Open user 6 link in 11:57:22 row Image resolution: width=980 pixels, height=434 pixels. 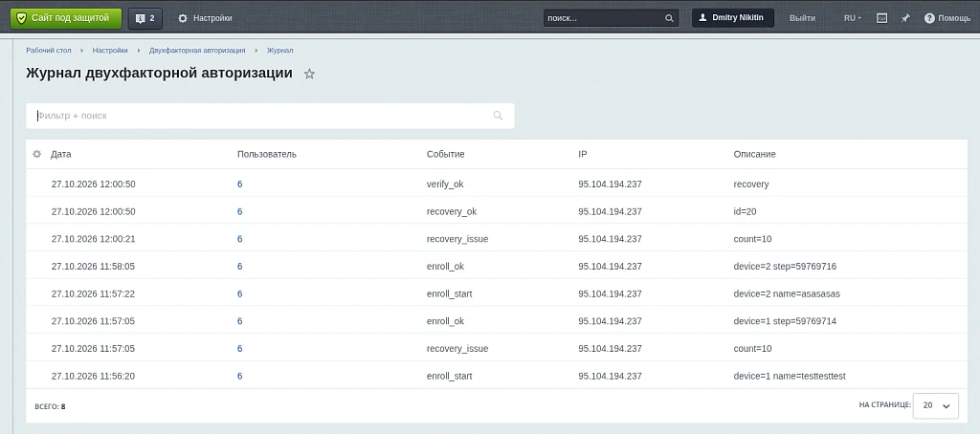coord(240,293)
